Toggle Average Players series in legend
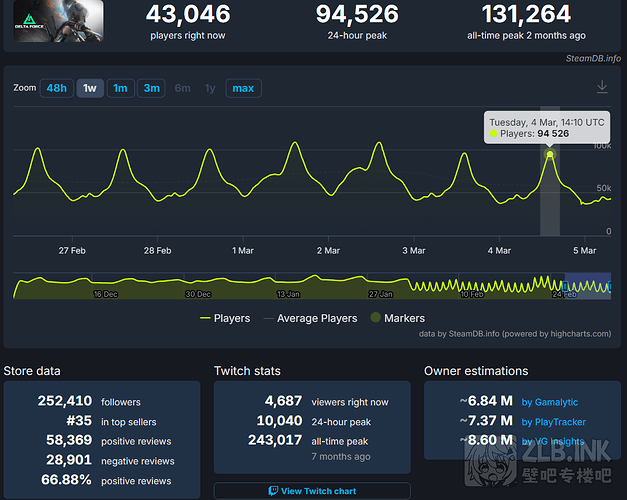Screen dimensions: 627x500 pyautogui.click(x=309, y=318)
